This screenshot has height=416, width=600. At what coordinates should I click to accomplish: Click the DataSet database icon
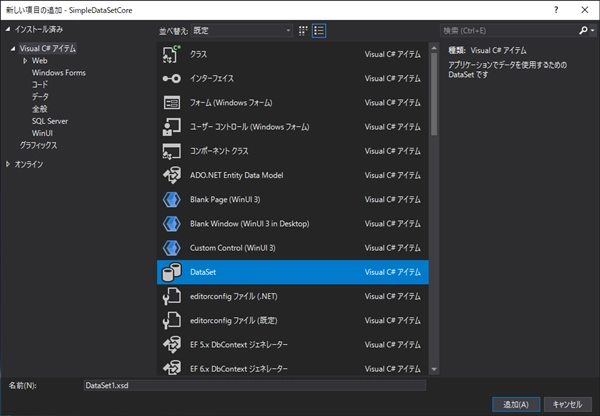point(171,272)
